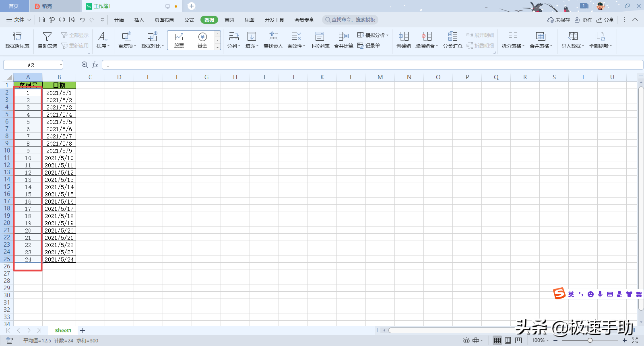Open the 拆分表格 split table tool
This screenshot has width=644, height=346.
[x=513, y=41]
